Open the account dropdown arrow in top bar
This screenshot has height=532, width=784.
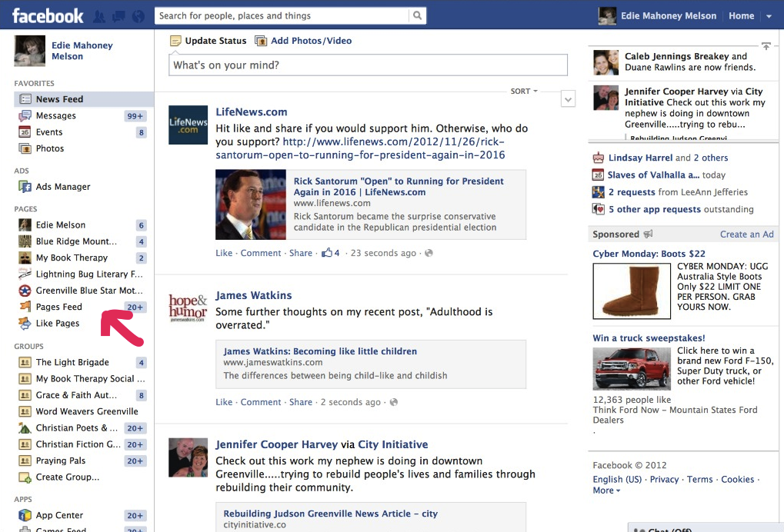(x=769, y=16)
